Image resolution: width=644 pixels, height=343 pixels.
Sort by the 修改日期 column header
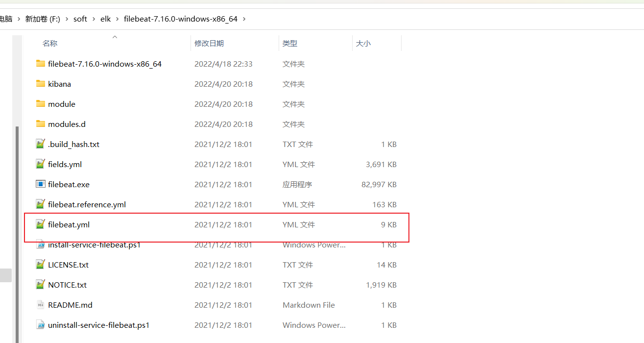(x=209, y=43)
